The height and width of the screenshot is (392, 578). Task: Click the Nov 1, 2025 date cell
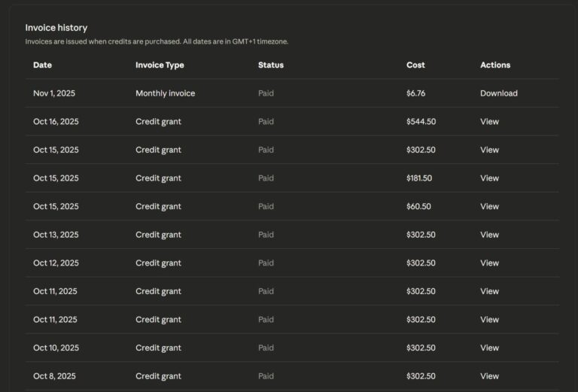[54, 93]
